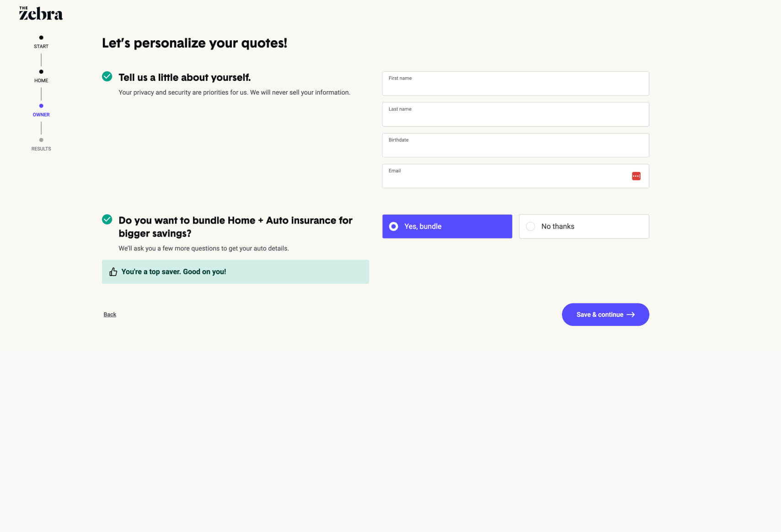The image size is (781, 532).
Task: Click the Save & continue button
Action: (605, 314)
